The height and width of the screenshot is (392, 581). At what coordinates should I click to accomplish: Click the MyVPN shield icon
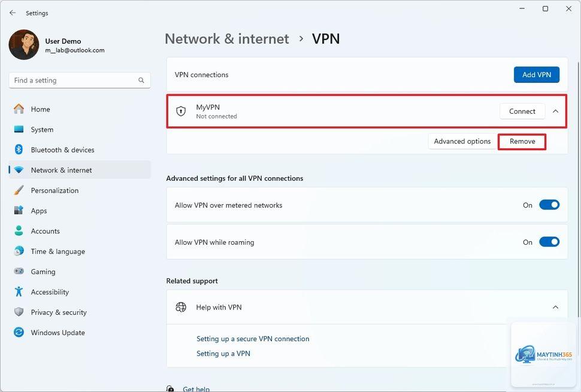click(181, 111)
